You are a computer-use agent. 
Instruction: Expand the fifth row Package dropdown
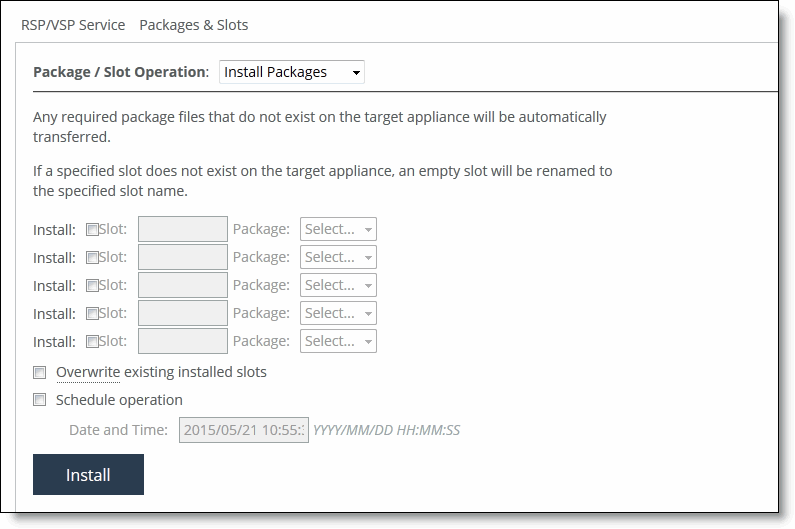pos(338,341)
